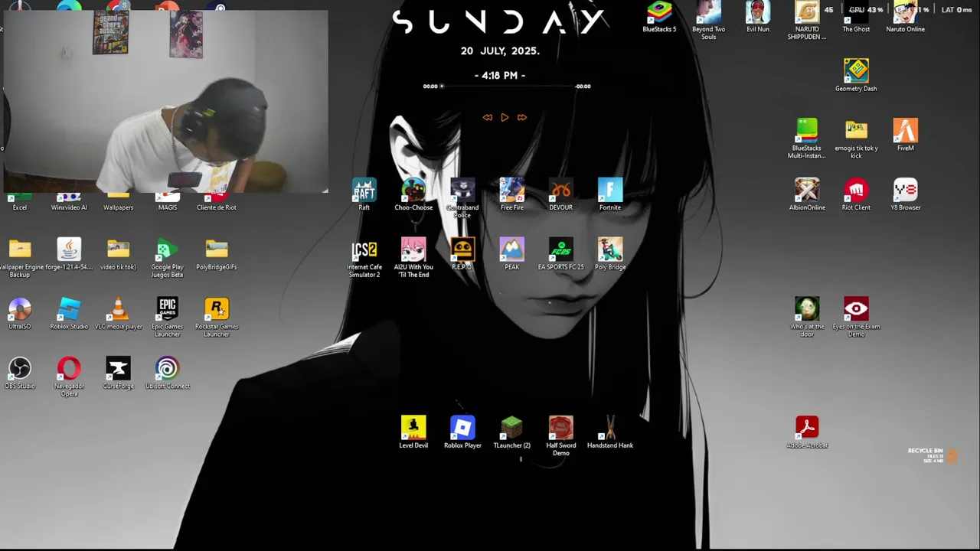This screenshot has height=551, width=980.
Task: Skip to previous track in widget
Action: 487,117
